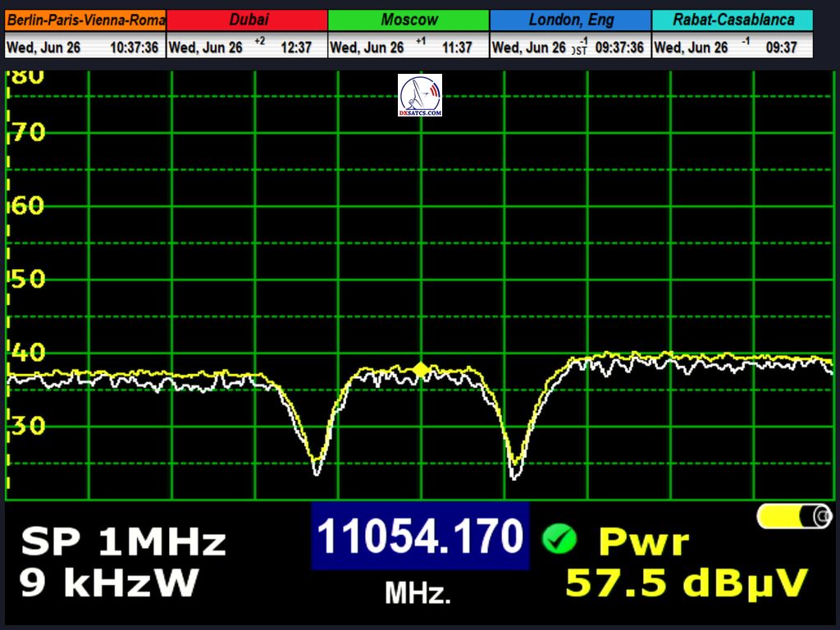
Task: Click the DXSATCS.COM logo icon
Action: [x=420, y=95]
